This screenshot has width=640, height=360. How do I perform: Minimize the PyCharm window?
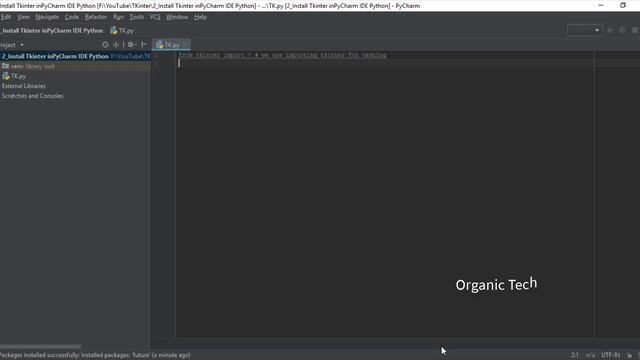[x=600, y=5]
